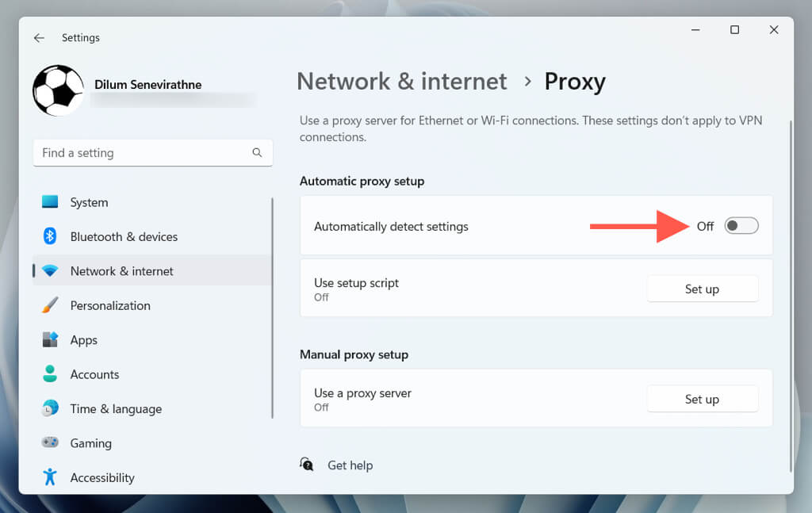
Task: Click the Time & language globe icon
Action: (50, 408)
